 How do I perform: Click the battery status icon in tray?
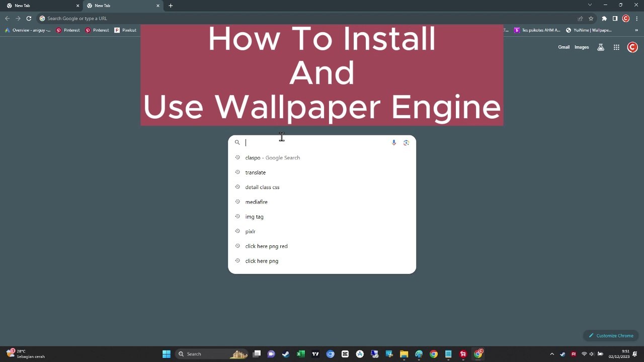(601, 354)
